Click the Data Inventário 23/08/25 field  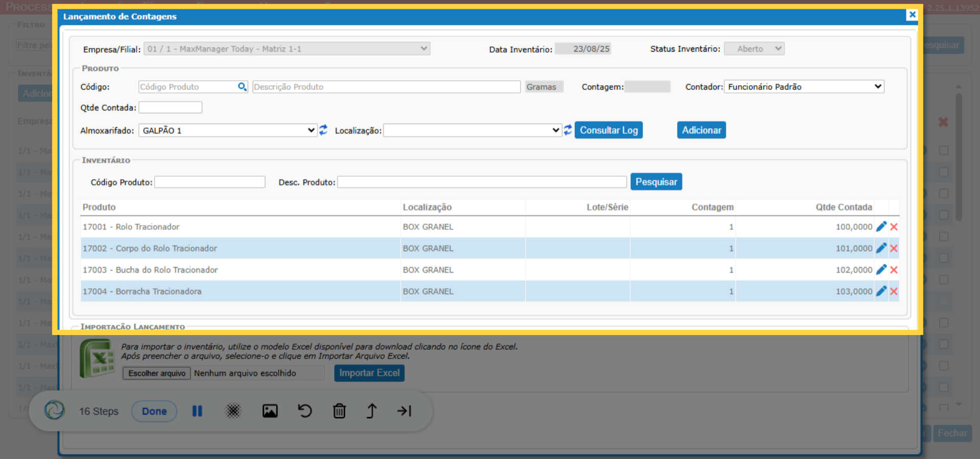[583, 49]
